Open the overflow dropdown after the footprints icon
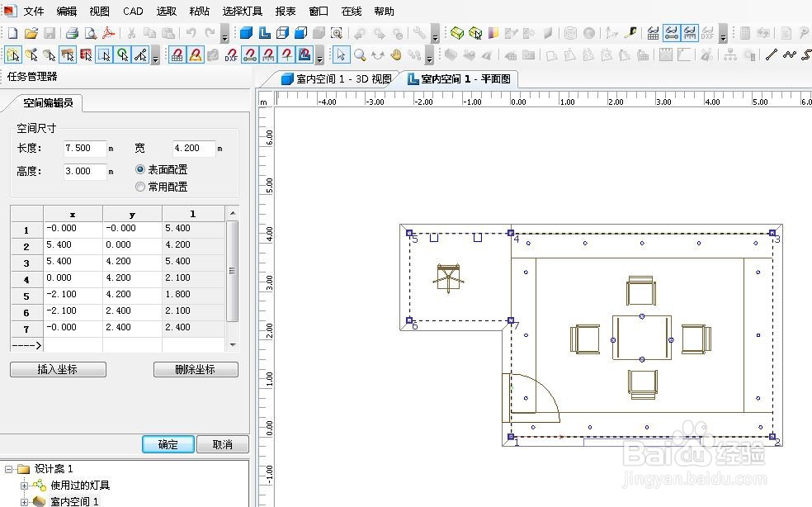The width and height of the screenshot is (812, 507). point(429,55)
